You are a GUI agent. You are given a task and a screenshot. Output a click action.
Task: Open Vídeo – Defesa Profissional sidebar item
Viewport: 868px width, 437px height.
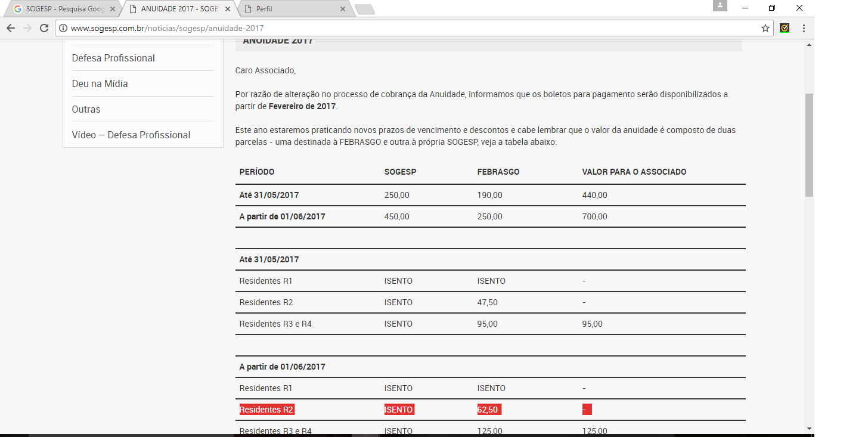(x=131, y=135)
